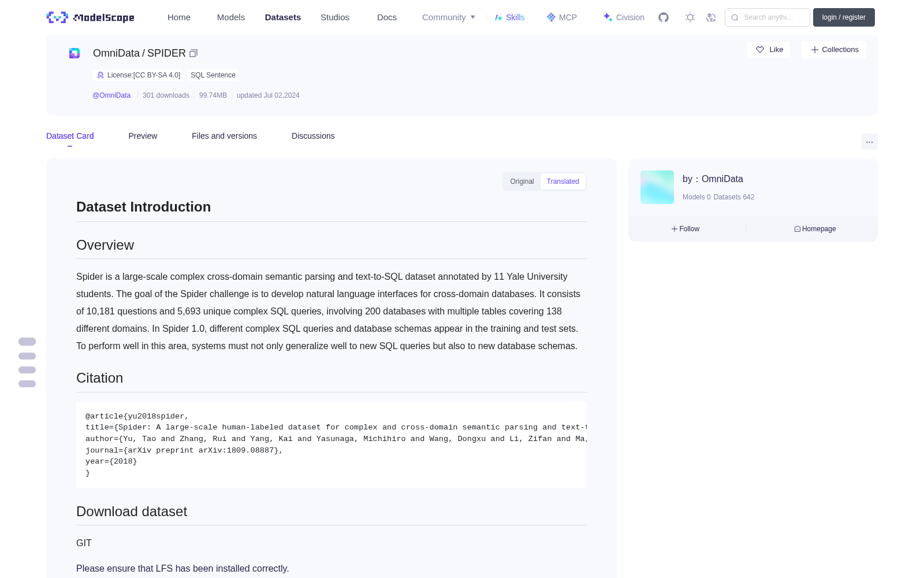The width and height of the screenshot is (924, 578).
Task: Toggle the light/dark theme sun icon
Action: tap(690, 17)
